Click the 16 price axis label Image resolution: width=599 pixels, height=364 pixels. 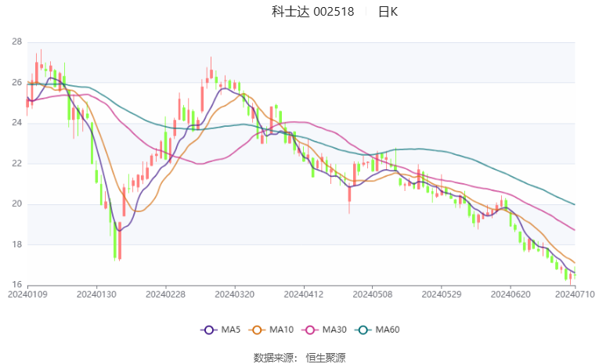pos(16,285)
